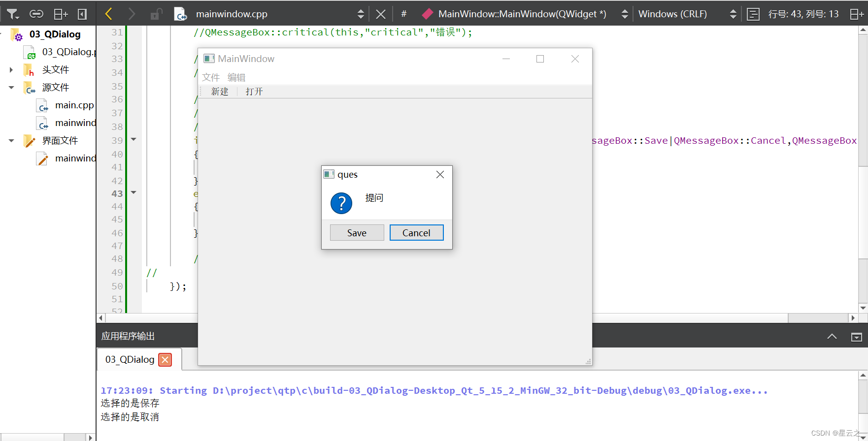The height and width of the screenshot is (441, 868).
Task: Click the project filter funnel icon
Action: click(x=13, y=14)
